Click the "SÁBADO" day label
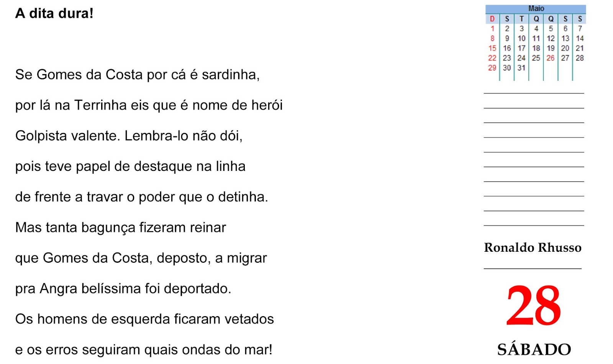Screen dimensions: 613x364 coord(534,349)
